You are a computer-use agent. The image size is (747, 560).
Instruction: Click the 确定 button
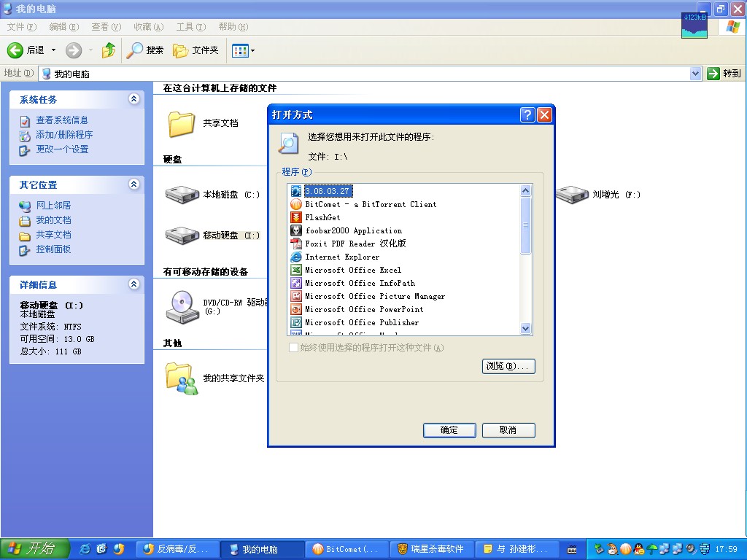tap(449, 430)
